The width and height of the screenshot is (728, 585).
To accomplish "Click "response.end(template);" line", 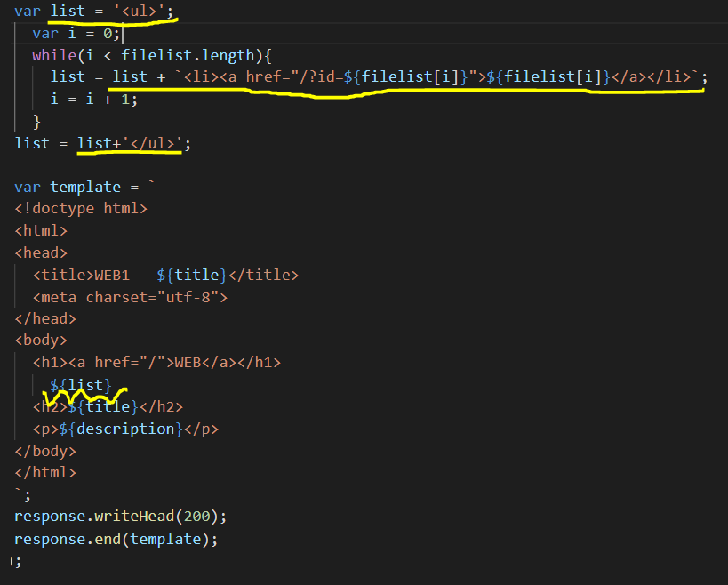I will [x=116, y=539].
